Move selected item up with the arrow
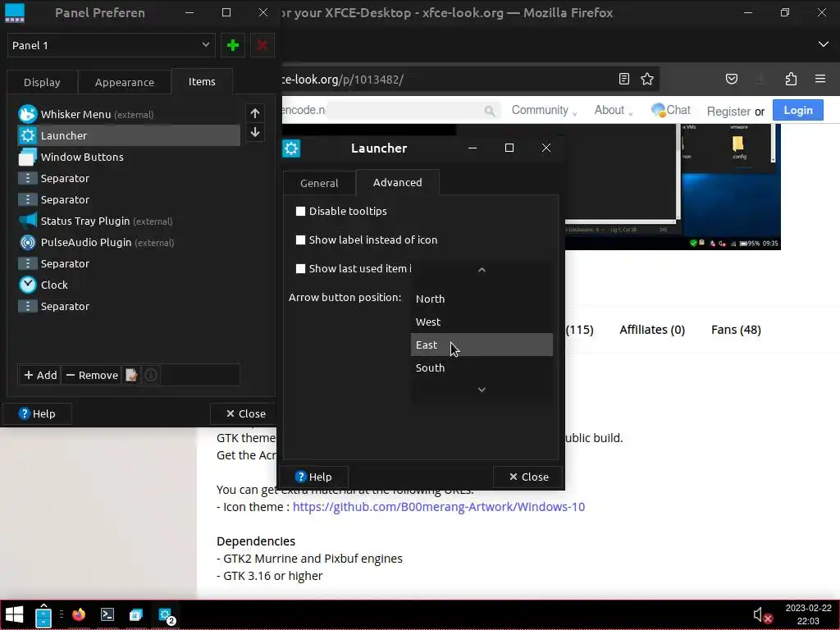 [255, 113]
